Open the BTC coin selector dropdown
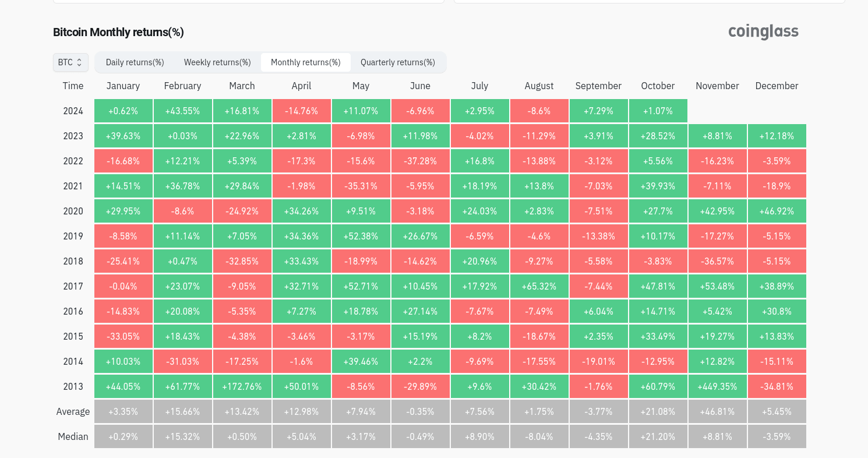This screenshot has height=458, width=868. 70,62
